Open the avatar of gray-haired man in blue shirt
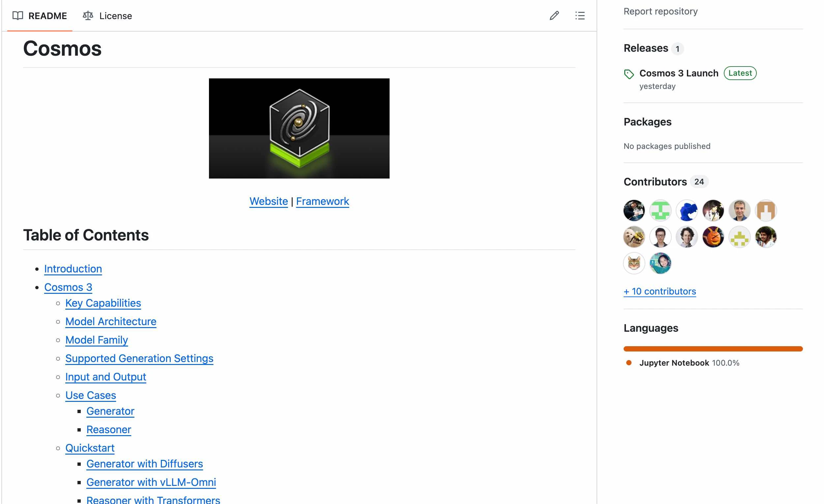Image resolution: width=824 pixels, height=504 pixels. (739, 210)
